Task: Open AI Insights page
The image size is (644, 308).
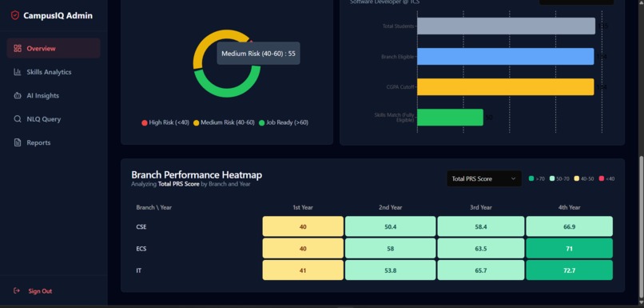Action: pyautogui.click(x=54, y=95)
